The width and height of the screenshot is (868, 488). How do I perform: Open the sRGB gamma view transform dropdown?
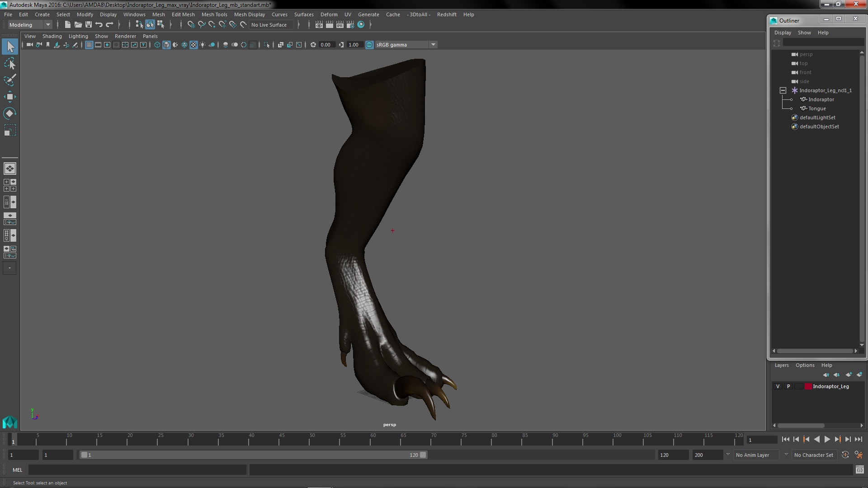pyautogui.click(x=433, y=45)
